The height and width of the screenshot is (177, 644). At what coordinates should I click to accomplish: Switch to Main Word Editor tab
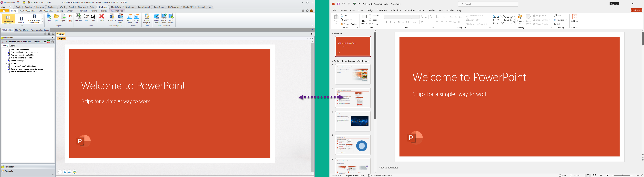[x=22, y=30]
